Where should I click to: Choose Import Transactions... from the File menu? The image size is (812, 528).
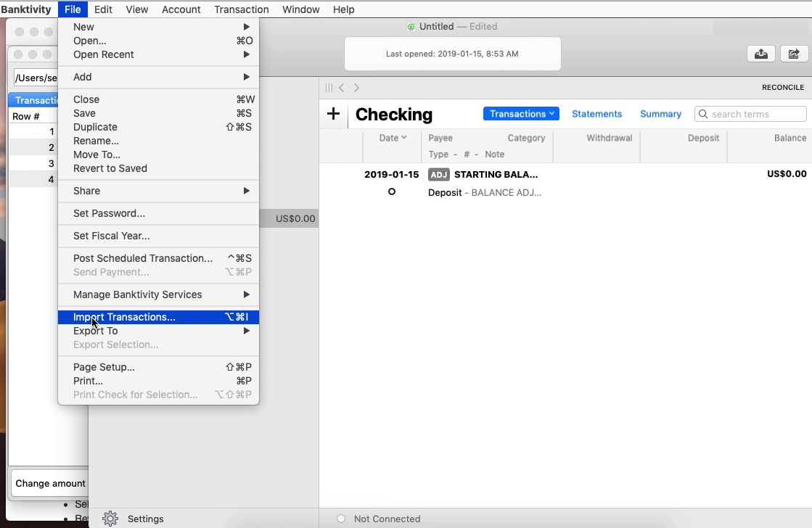pyautogui.click(x=158, y=317)
